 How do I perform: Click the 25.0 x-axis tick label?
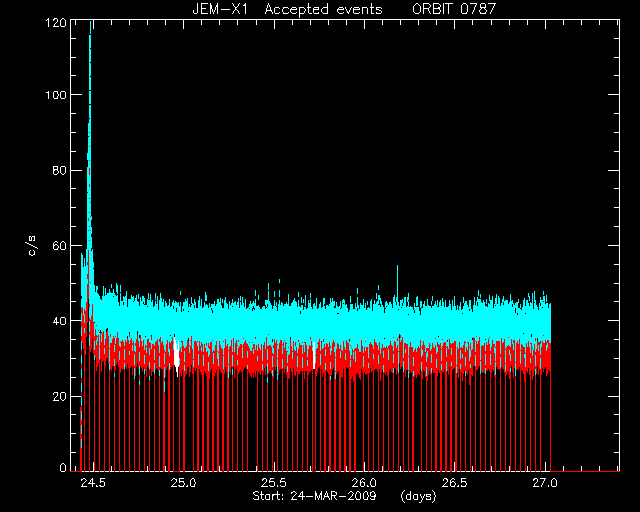click(183, 483)
